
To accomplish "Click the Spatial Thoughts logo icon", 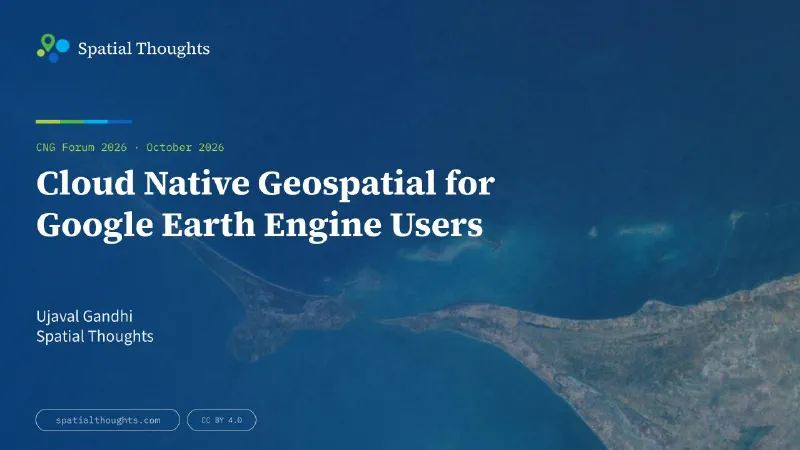I will [x=53, y=48].
